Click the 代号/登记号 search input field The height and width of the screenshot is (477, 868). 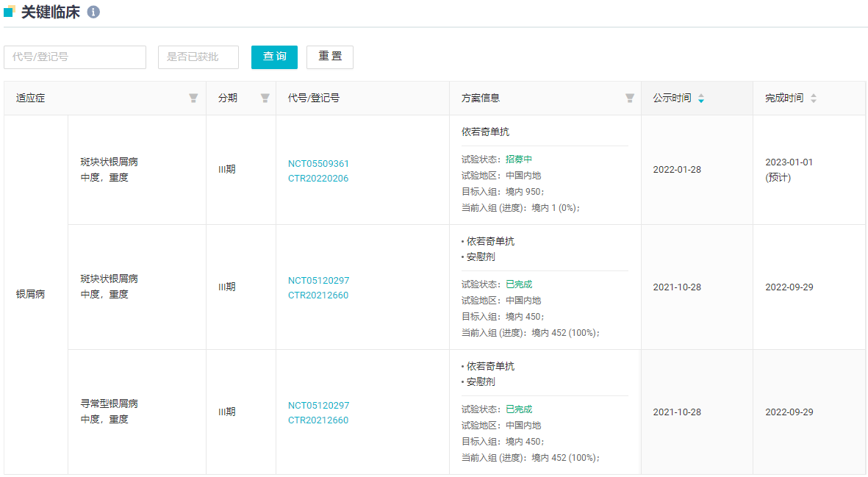pos(75,57)
